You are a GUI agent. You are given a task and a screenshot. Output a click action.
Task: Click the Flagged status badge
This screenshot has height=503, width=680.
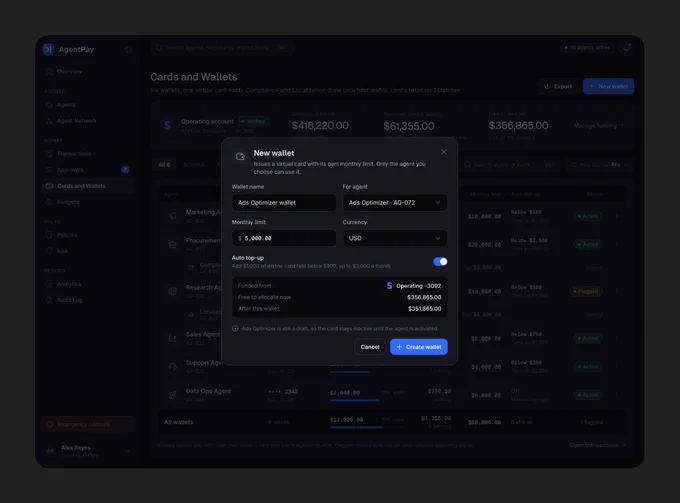tap(586, 291)
